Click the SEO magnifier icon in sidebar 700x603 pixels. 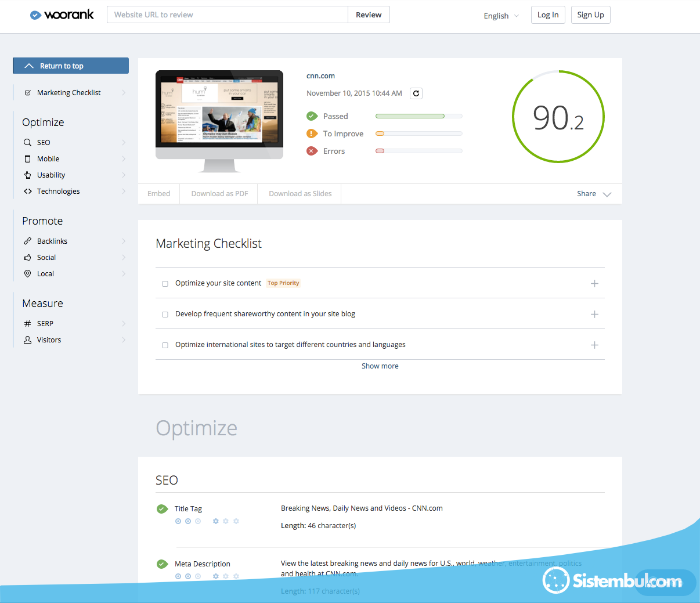[x=27, y=142]
